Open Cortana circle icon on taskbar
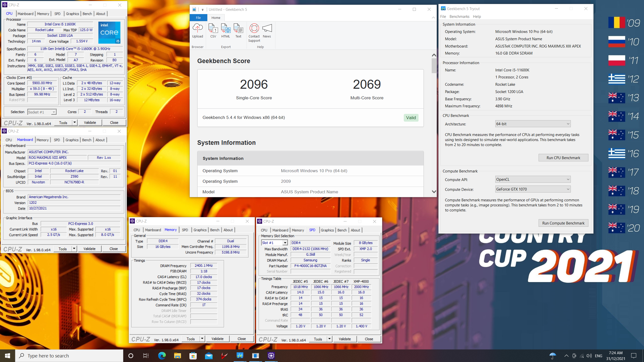This screenshot has width=644, height=362. [x=131, y=356]
